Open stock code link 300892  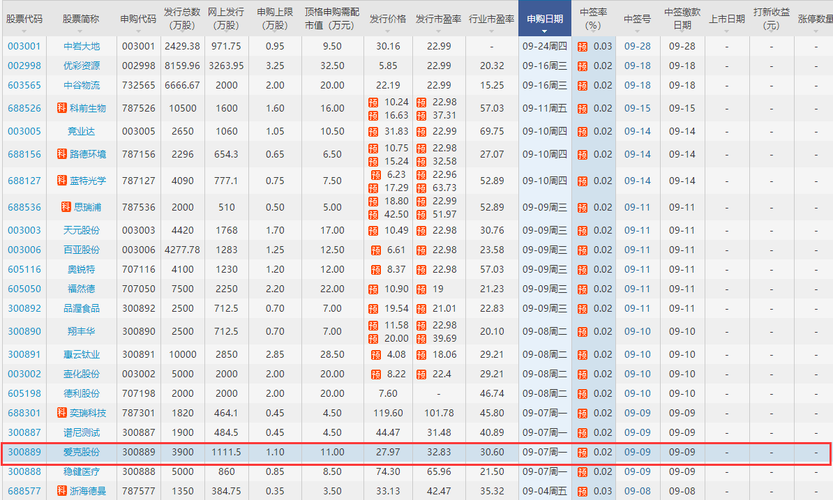(24, 309)
